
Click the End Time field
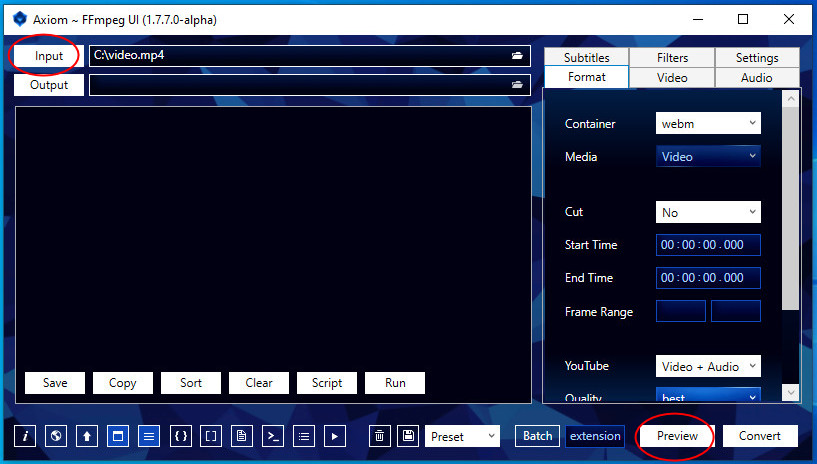point(708,278)
